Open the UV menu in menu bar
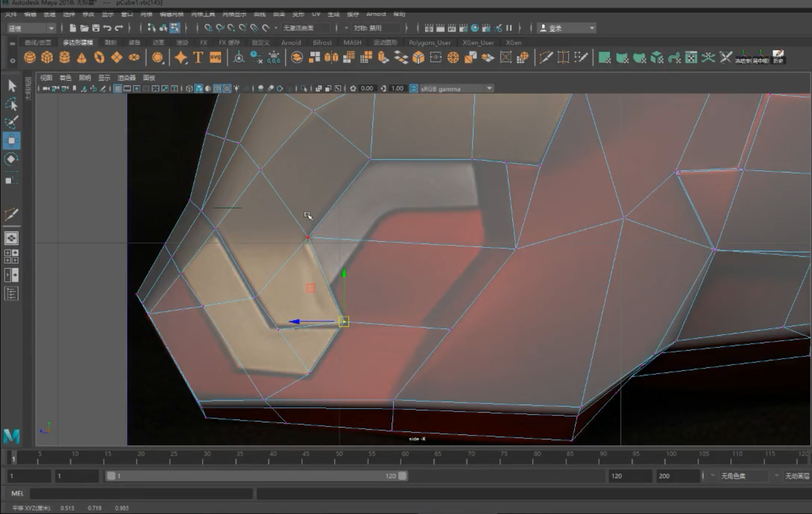The width and height of the screenshot is (812, 514). [316, 14]
